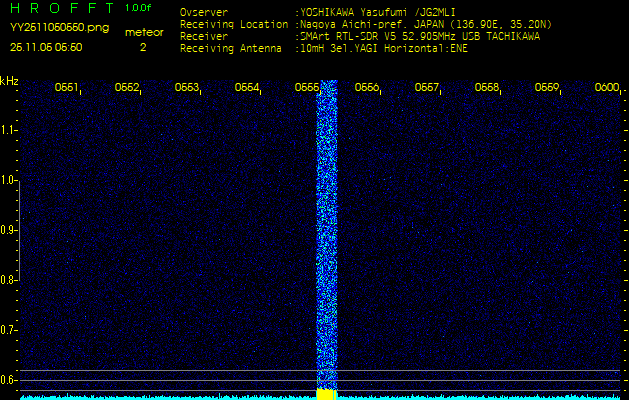Click the 0.7 kHz frequency label
The image size is (629, 400).
(8, 330)
